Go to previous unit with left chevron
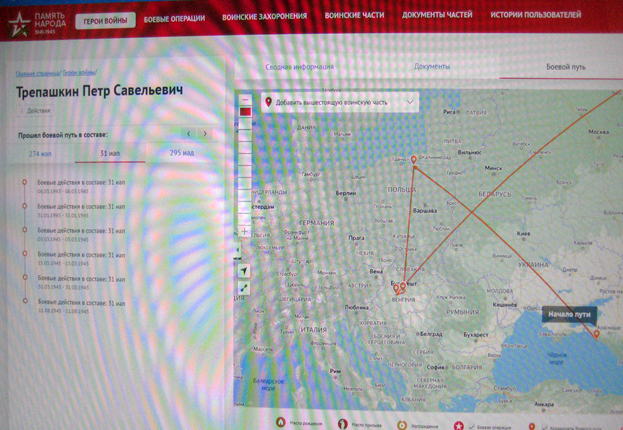Image resolution: width=623 pixels, height=430 pixels. pyautogui.click(x=189, y=134)
